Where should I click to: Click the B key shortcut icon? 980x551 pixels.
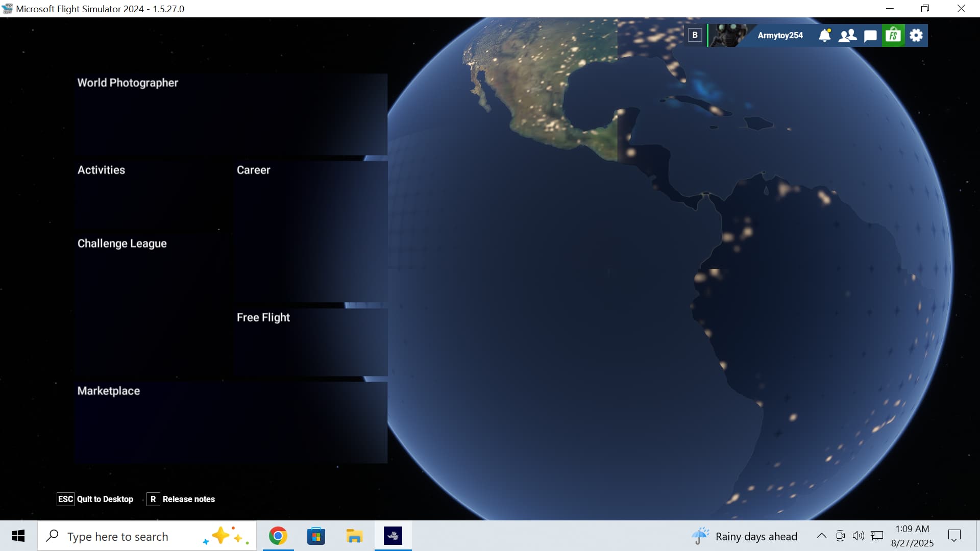tap(695, 35)
